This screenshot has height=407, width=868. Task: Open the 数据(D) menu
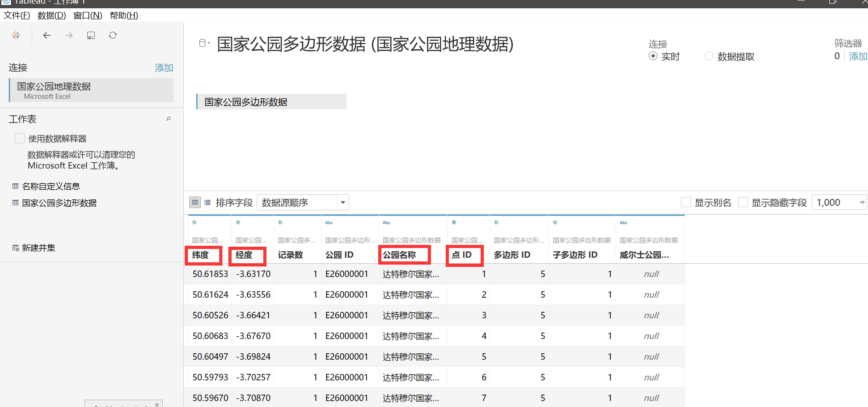51,16
